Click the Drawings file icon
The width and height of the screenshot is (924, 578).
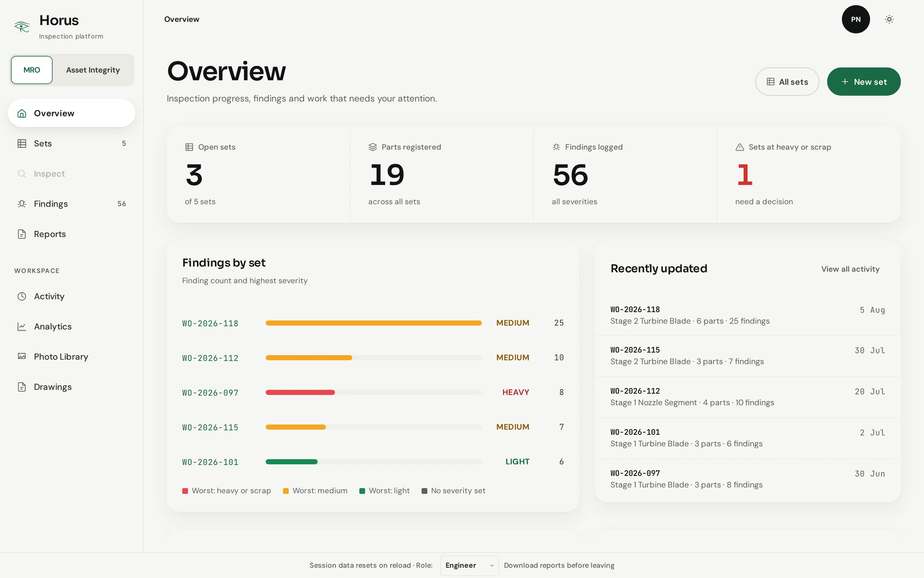point(22,387)
